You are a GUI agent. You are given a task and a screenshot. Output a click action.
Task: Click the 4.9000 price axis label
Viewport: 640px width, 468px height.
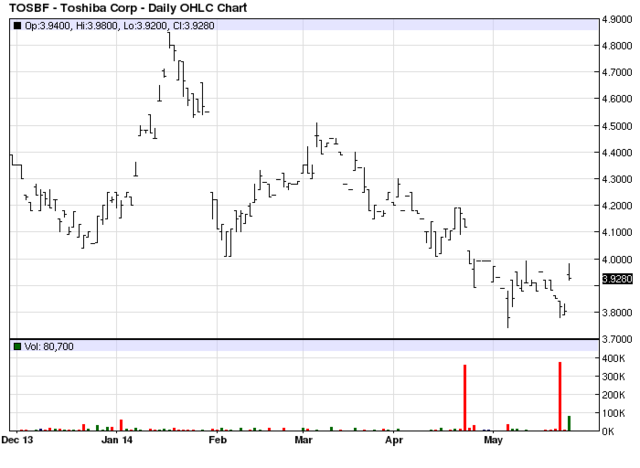(x=617, y=19)
